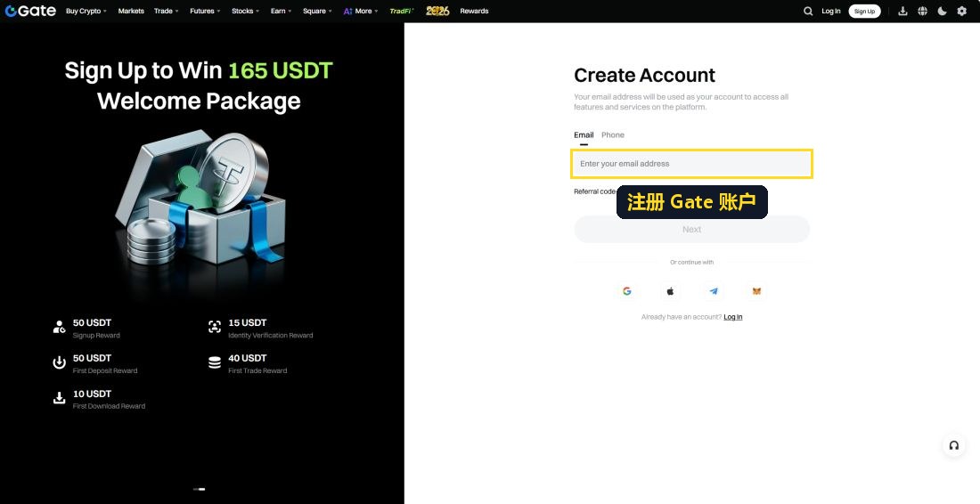Open the search icon in the header
The width and height of the screenshot is (980, 504).
point(808,12)
